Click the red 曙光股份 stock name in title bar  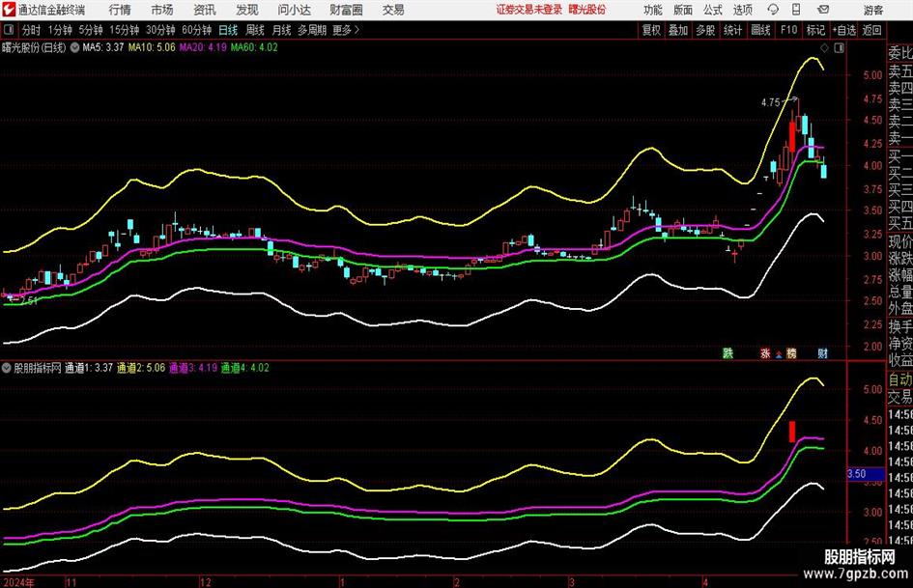[x=587, y=10]
